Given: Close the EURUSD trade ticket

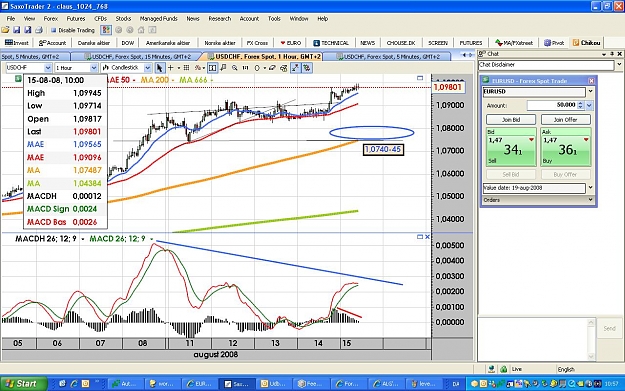Looking at the screenshot, I should (x=591, y=81).
